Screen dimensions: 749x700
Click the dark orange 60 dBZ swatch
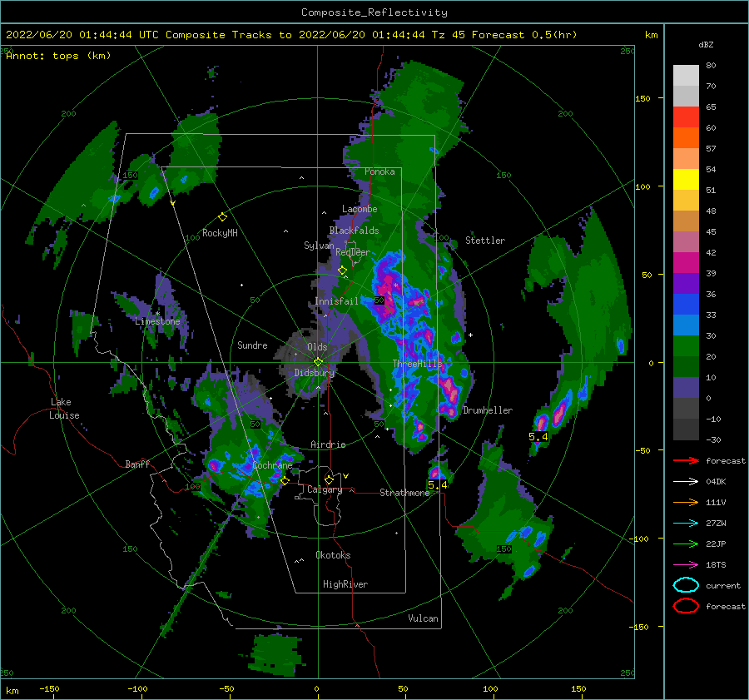tap(686, 137)
